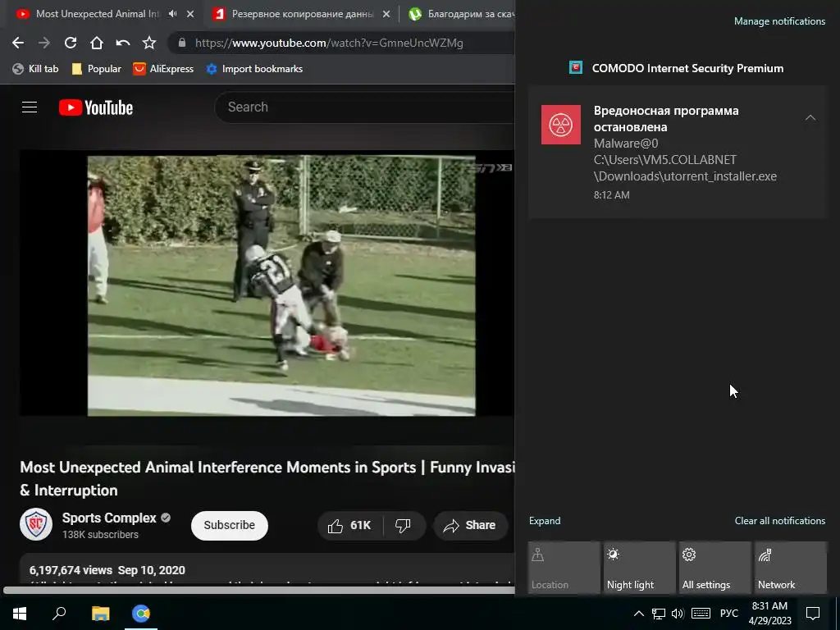Click the undo closed tab arrow
The width and height of the screenshot is (840, 630).
[123, 43]
